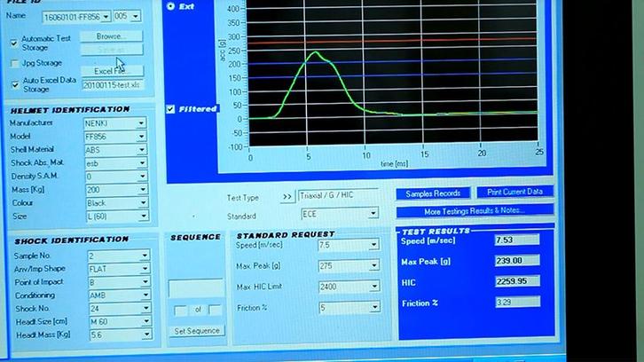Click the HIC result value 2259.95
Screen dimensions: 644x362
[x=517, y=281]
